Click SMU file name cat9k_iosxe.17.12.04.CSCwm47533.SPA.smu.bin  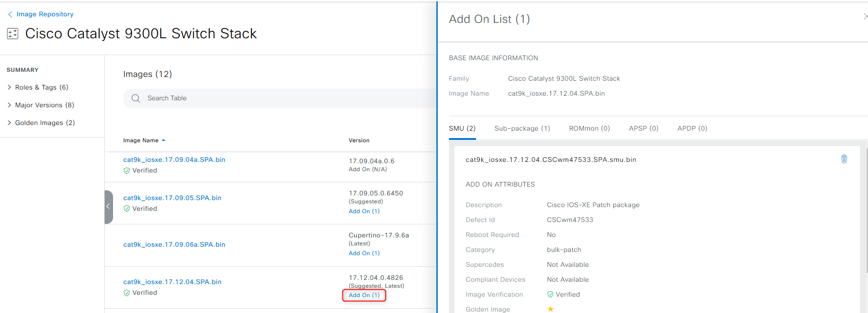point(551,160)
